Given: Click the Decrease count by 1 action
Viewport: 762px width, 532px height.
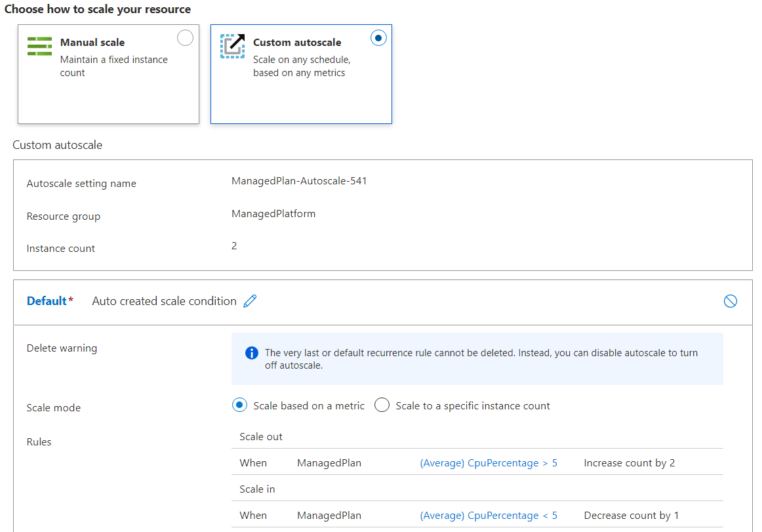Looking at the screenshot, I should 631,516.
